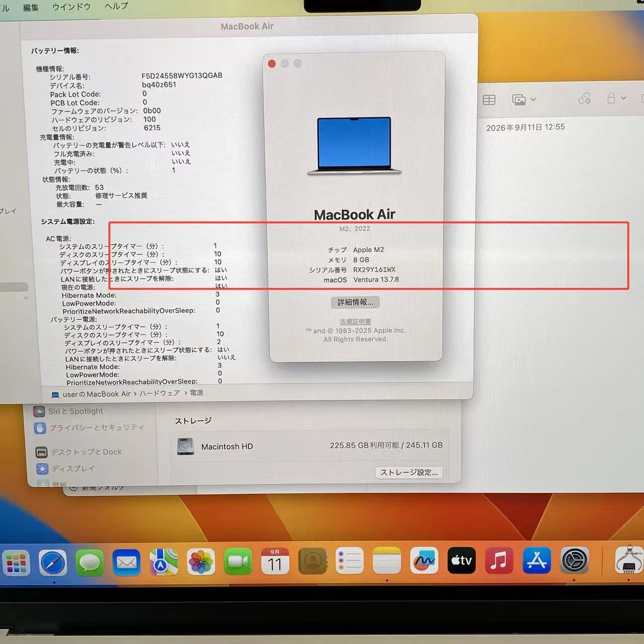Open Maps from the Dock
This screenshot has height=644, width=644.
coord(164,562)
